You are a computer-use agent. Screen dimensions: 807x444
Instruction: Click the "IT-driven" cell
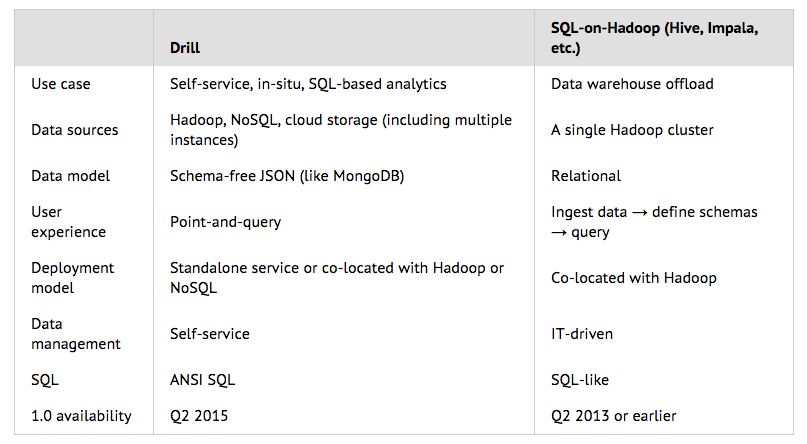[x=582, y=334]
